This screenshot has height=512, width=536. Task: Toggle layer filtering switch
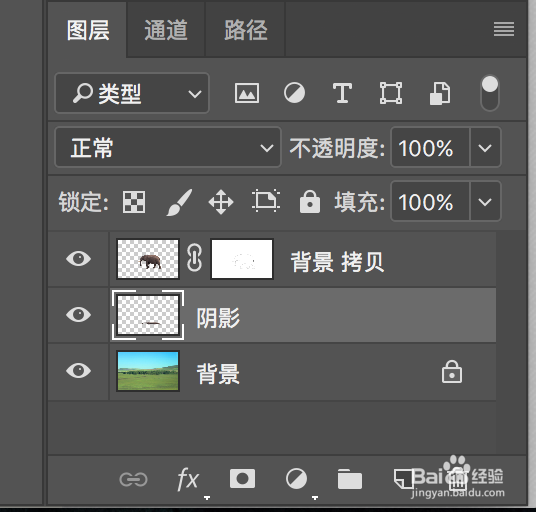(x=490, y=93)
